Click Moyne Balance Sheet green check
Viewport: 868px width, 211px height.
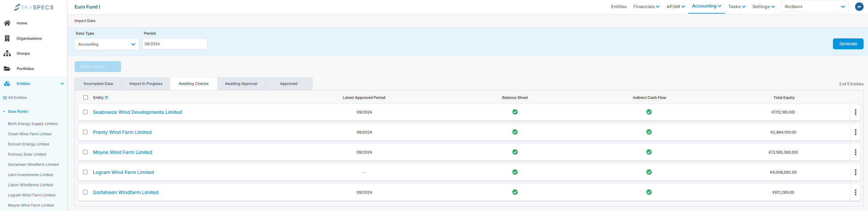tap(515, 152)
